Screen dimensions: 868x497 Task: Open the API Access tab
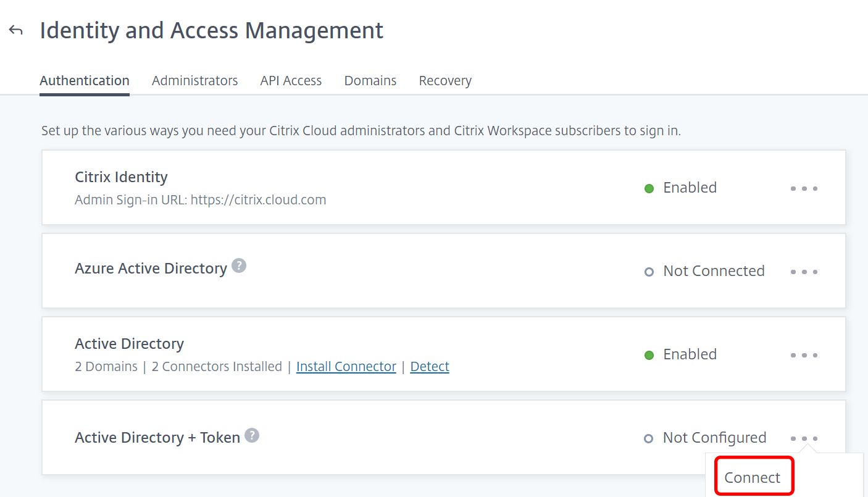[x=291, y=80]
